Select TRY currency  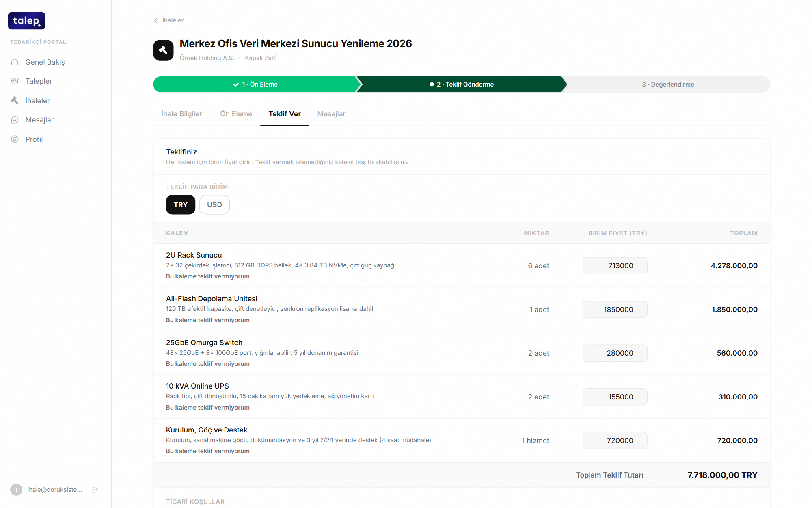[181, 204]
